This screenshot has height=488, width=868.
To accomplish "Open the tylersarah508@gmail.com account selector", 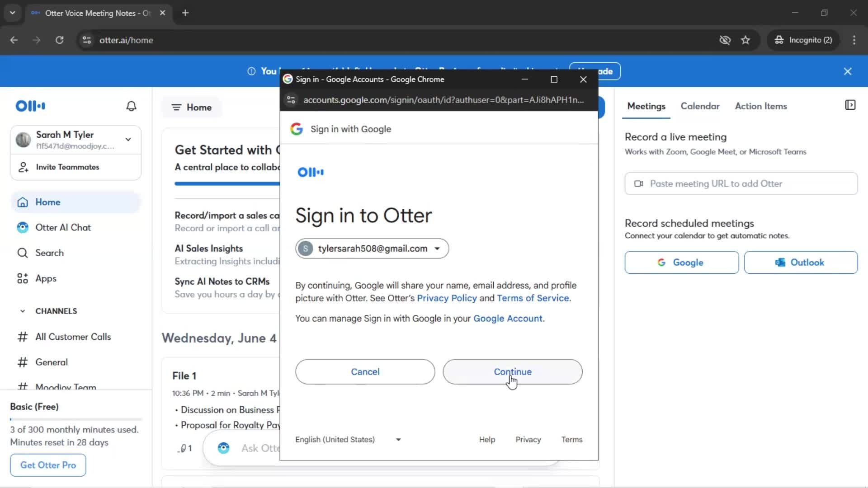I will point(372,249).
